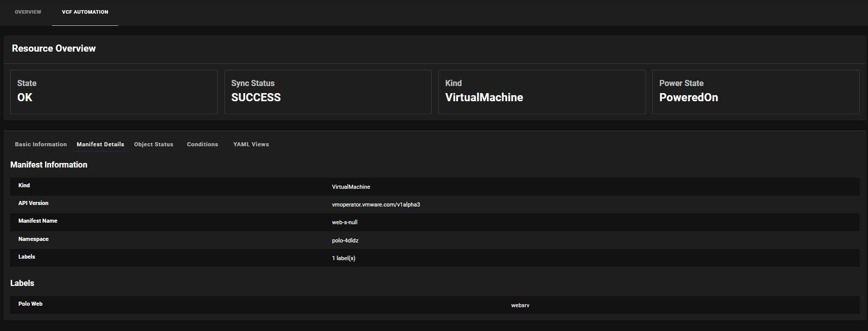
Task: Click the Manifest Information heading
Action: click(x=49, y=165)
